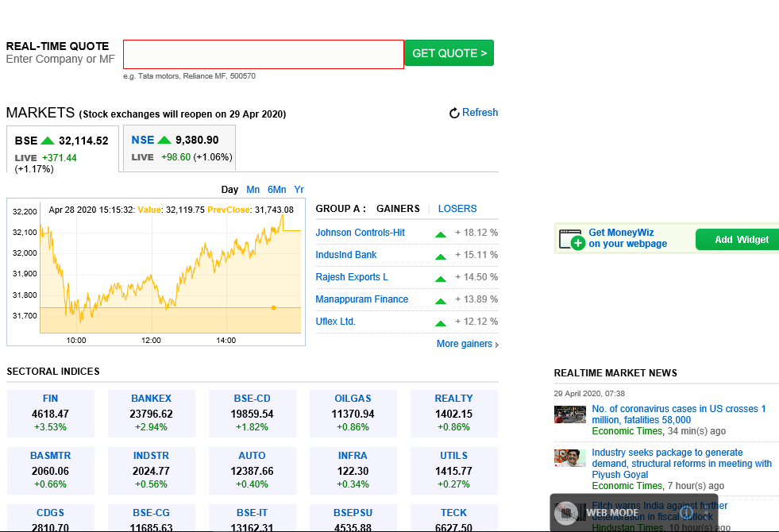Click the green triangle next to BSE

point(48,141)
